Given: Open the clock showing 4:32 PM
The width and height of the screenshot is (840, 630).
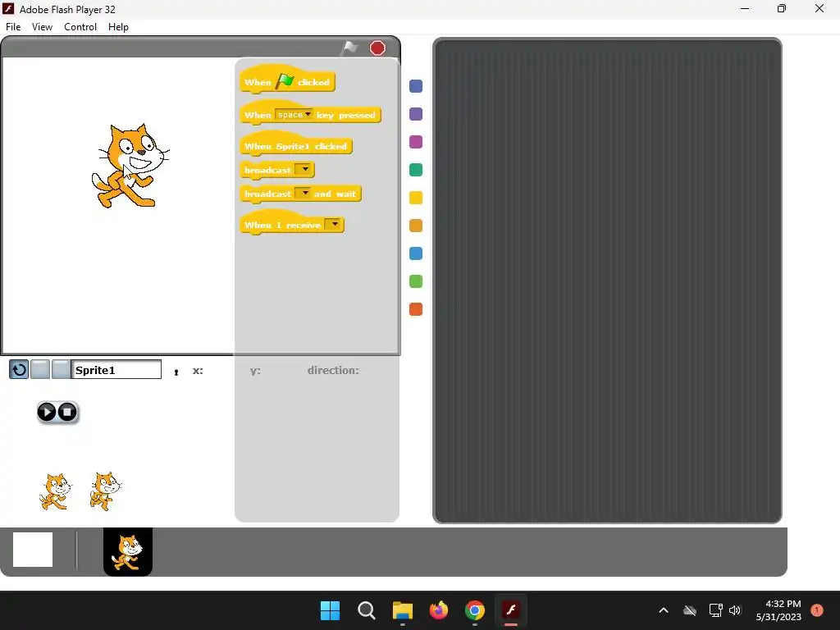Looking at the screenshot, I should point(778,610).
